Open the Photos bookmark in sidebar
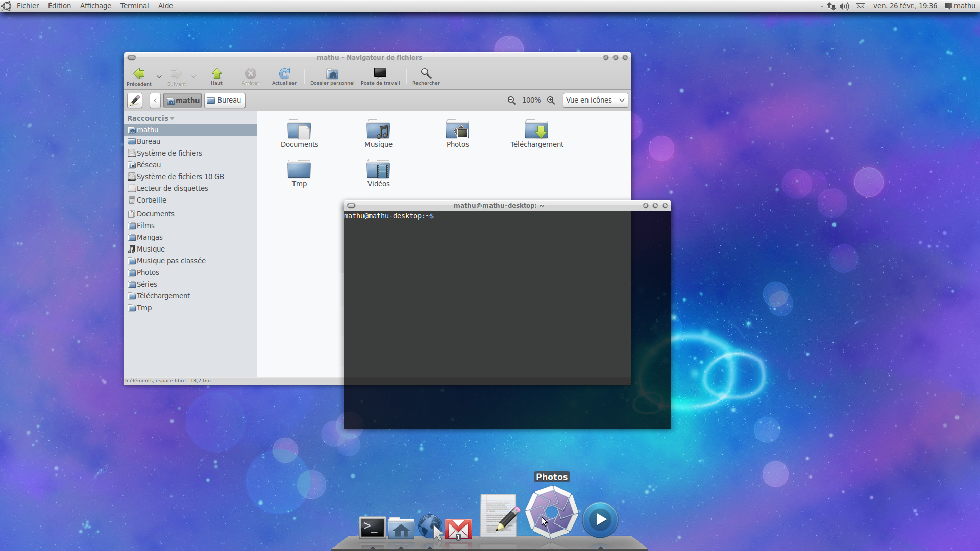This screenshot has width=980, height=551. pos(190,273)
